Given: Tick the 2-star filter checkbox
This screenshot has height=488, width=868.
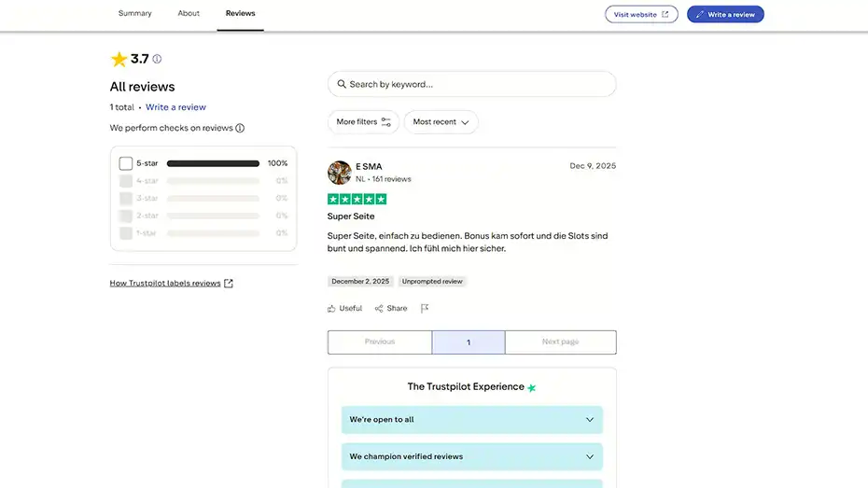Looking at the screenshot, I should pyautogui.click(x=126, y=216).
